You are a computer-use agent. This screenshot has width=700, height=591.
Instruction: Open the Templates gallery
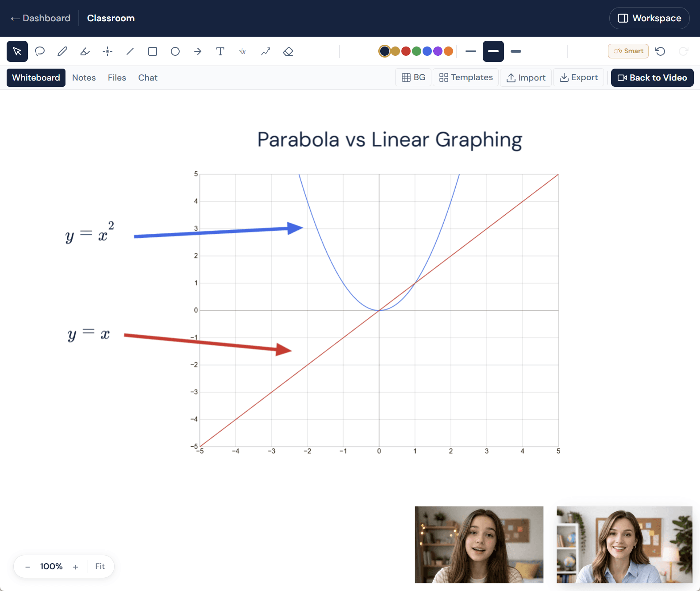pyautogui.click(x=465, y=77)
